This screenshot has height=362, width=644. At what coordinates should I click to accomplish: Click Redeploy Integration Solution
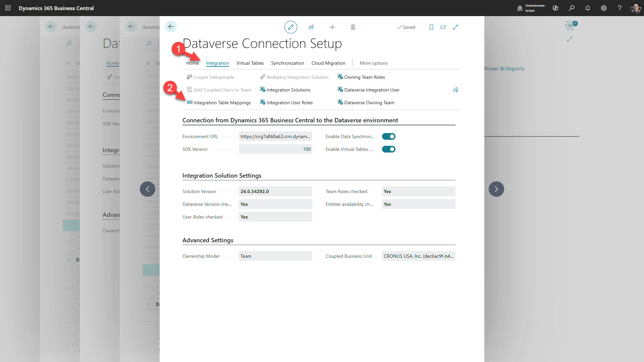(297, 77)
